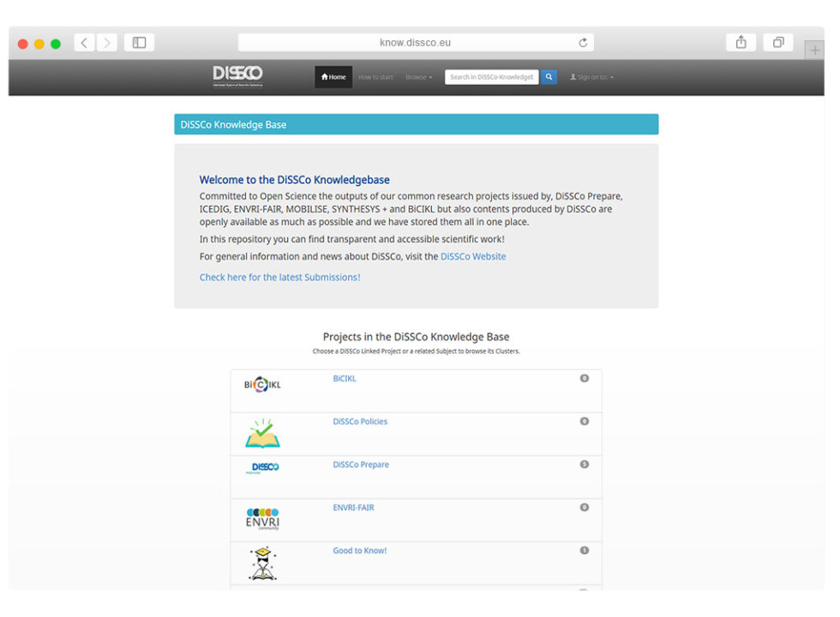Click the Home icon in navigation bar
The width and height of the screenshot is (840, 617).
[323, 76]
